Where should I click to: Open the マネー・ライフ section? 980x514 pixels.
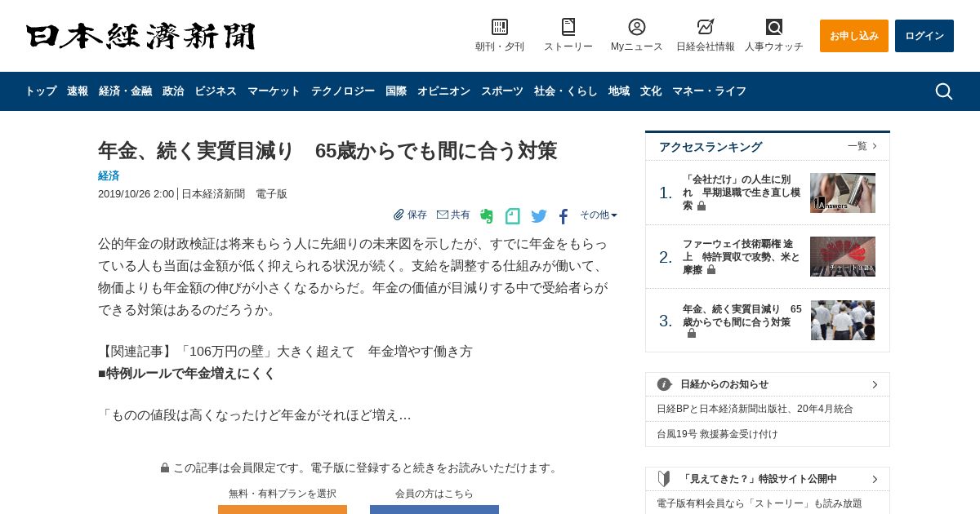click(x=709, y=91)
